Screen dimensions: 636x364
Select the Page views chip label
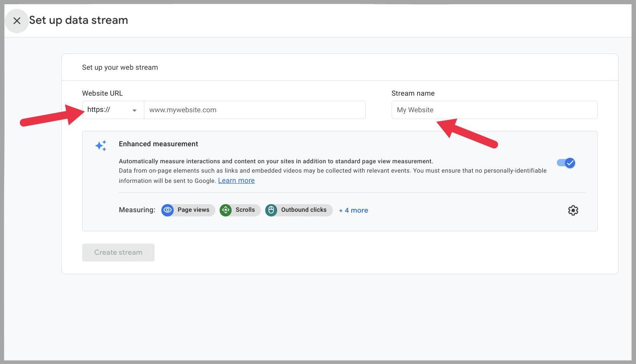(194, 210)
